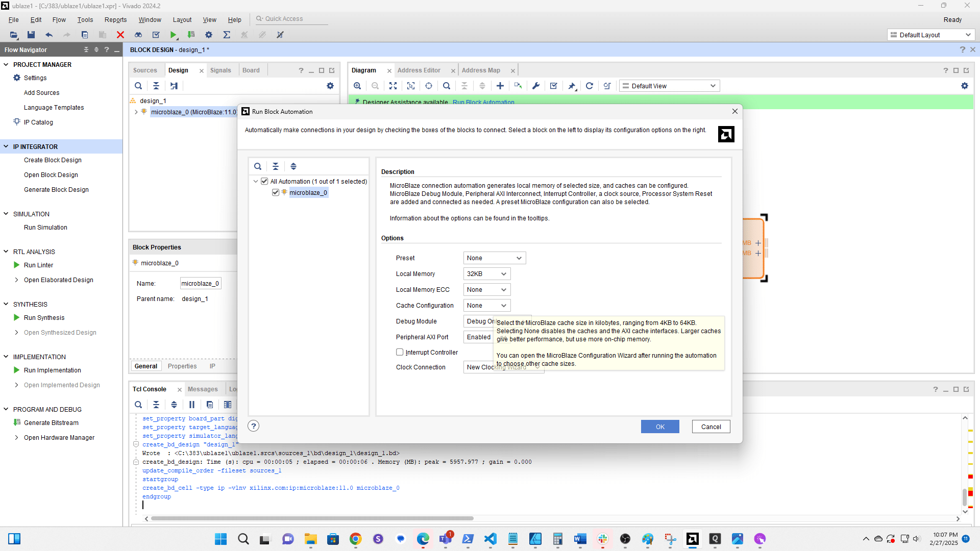Zoom In on the block diagram
This screenshot has width=980, height=551.
coord(357,86)
